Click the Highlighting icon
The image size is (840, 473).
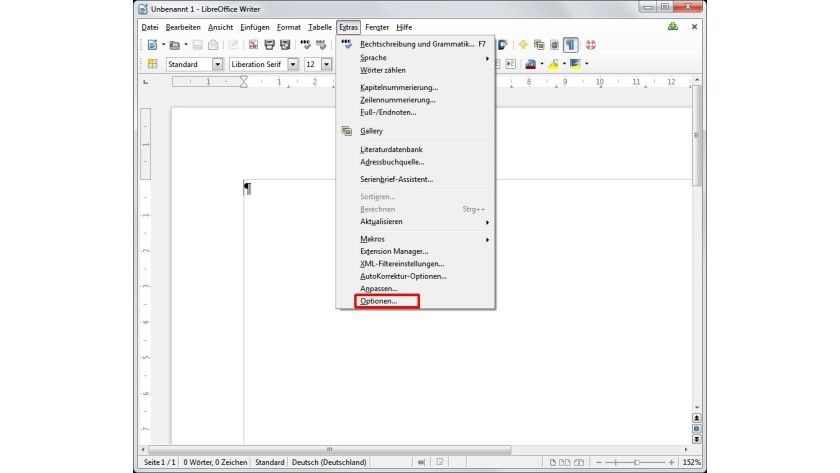point(553,64)
